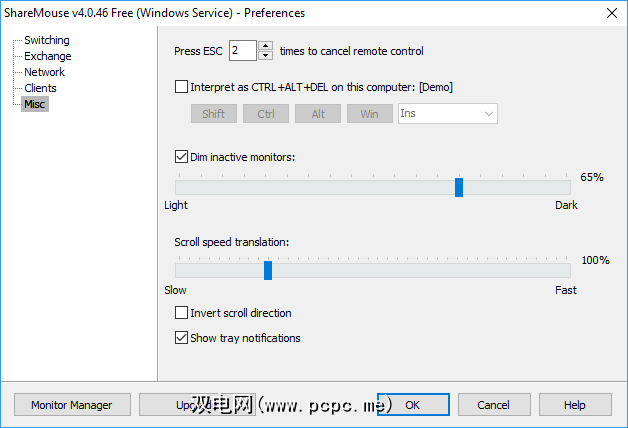
Task: Close the Preferences window
Action: (611, 13)
